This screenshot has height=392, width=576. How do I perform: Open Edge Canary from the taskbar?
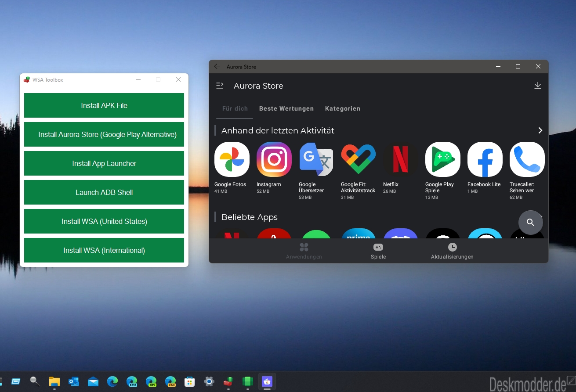pos(170,381)
